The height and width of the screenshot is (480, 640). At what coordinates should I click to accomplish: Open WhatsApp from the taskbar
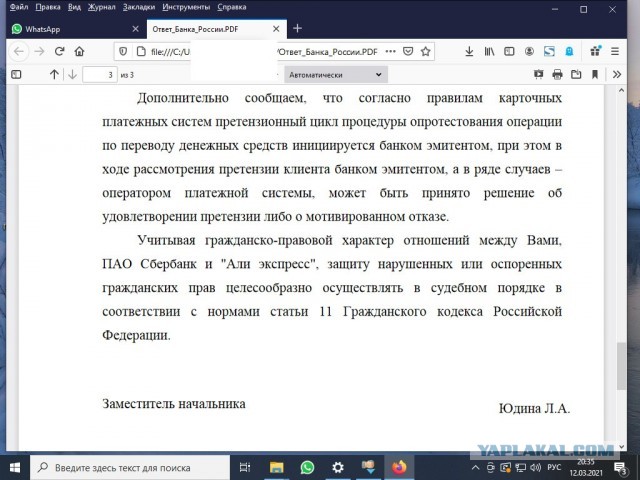click(x=307, y=467)
